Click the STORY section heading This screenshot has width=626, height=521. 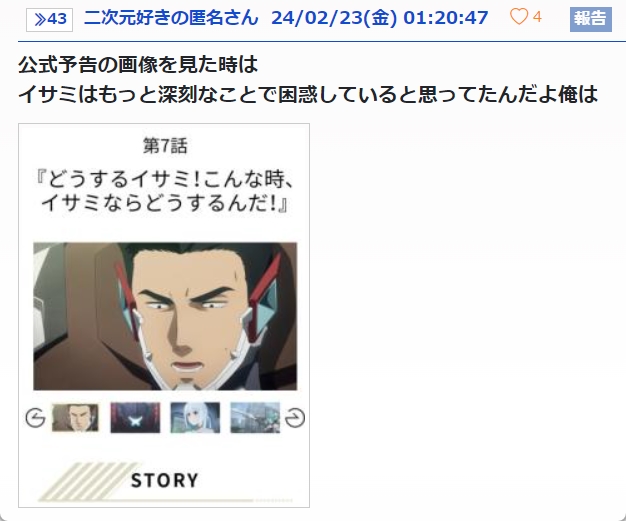pyautogui.click(x=164, y=480)
